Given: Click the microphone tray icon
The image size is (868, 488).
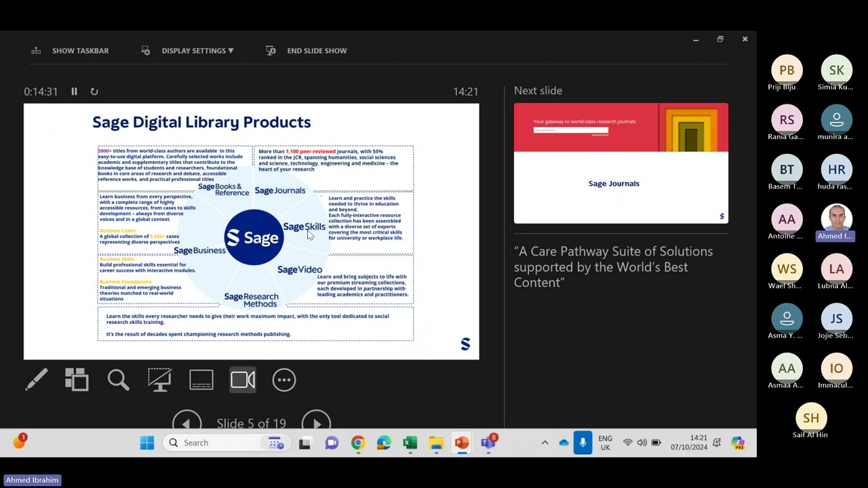Looking at the screenshot, I should pos(583,443).
